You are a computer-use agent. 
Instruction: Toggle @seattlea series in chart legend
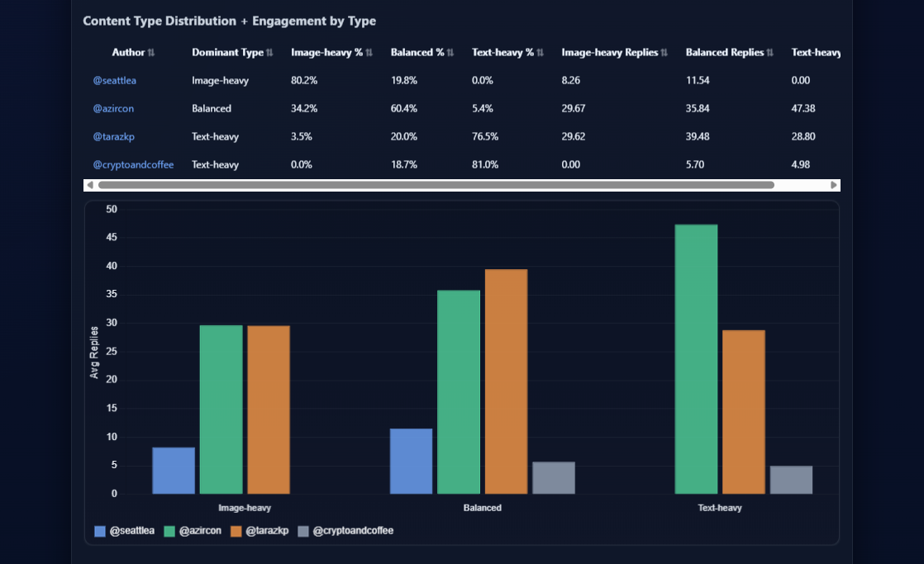[x=124, y=531]
